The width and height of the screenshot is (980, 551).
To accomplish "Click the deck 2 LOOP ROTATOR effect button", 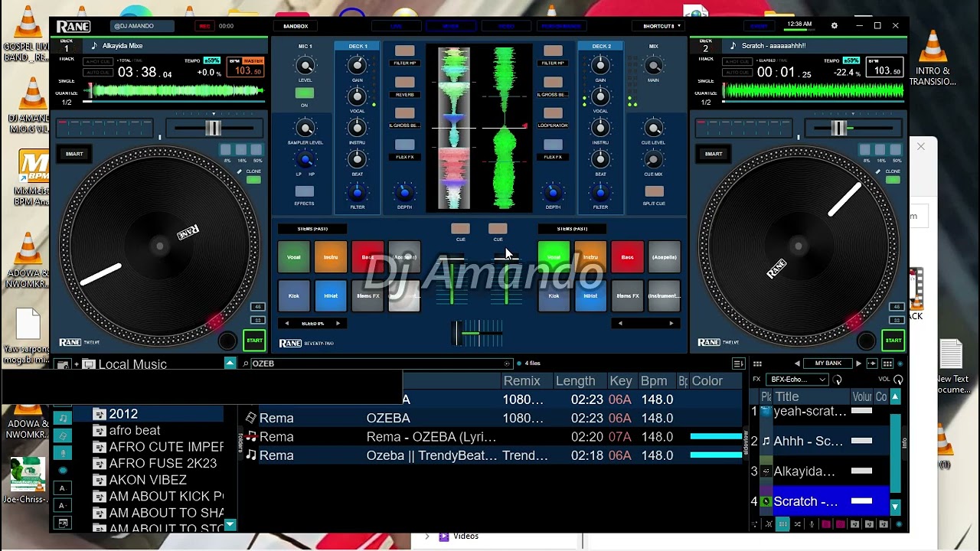I will [553, 113].
